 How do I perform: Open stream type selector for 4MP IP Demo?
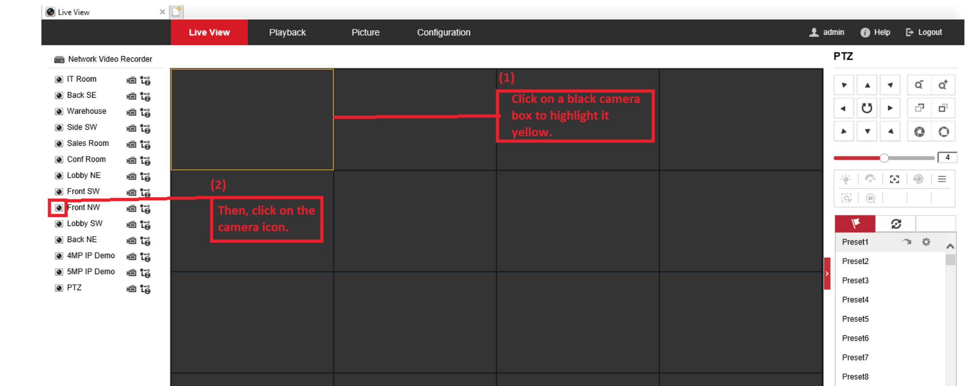[x=145, y=257]
